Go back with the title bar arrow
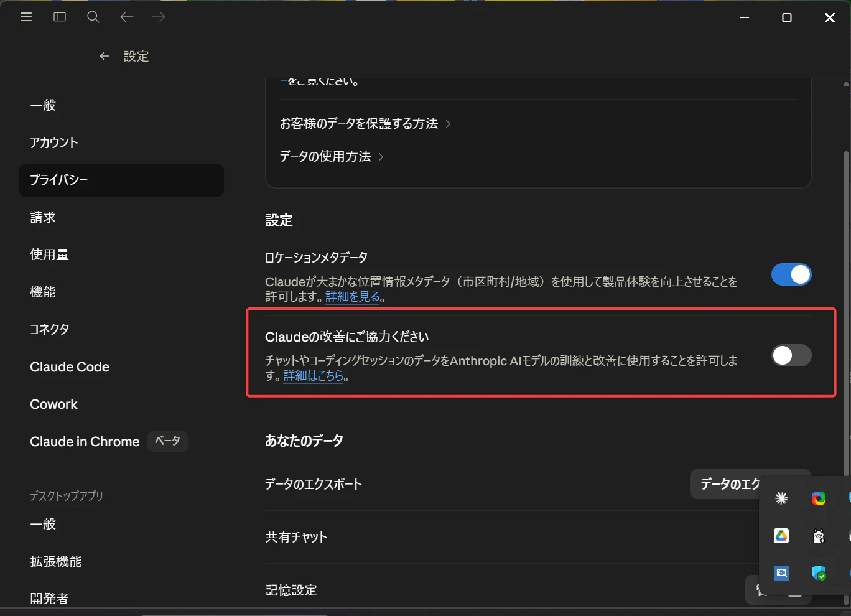Image resolution: width=851 pixels, height=616 pixels. tap(127, 17)
